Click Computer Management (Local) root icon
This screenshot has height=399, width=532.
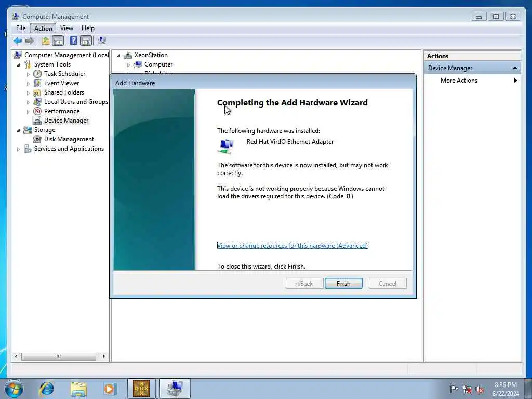(x=18, y=55)
